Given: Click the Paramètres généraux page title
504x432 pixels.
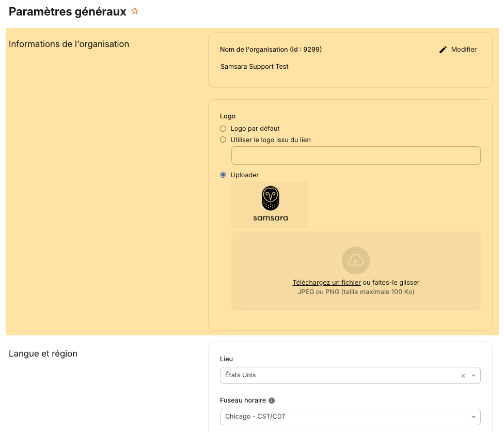Looking at the screenshot, I should tap(68, 11).
